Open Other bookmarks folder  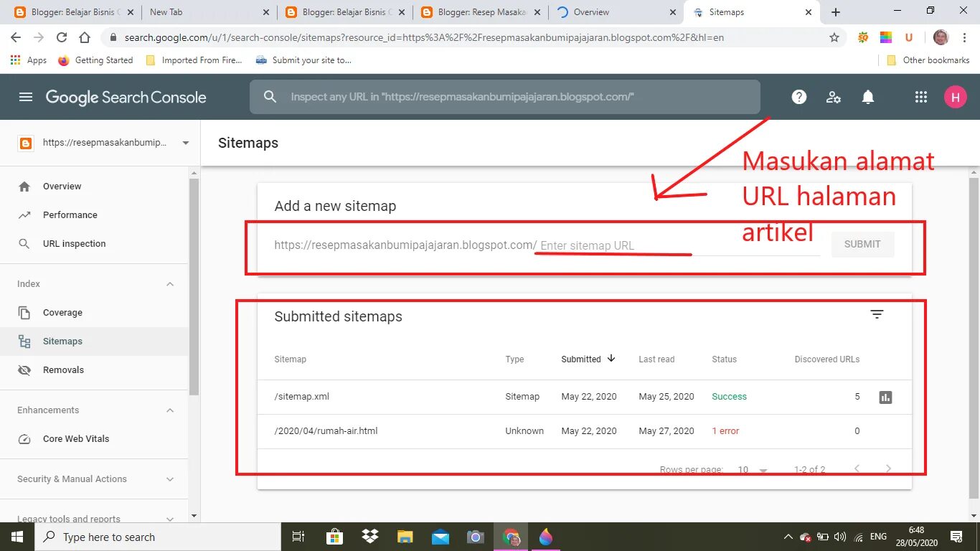tap(928, 60)
